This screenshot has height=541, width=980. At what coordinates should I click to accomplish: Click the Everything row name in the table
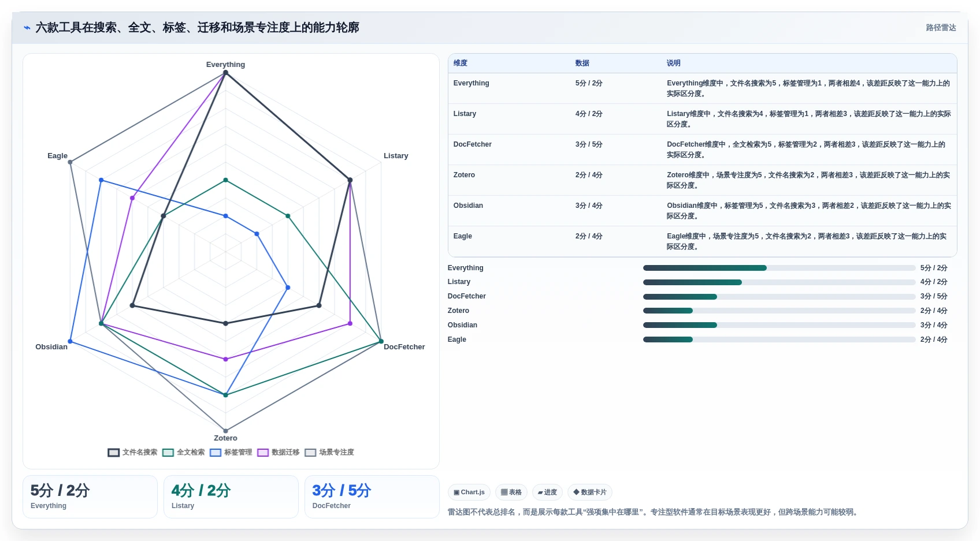point(472,83)
